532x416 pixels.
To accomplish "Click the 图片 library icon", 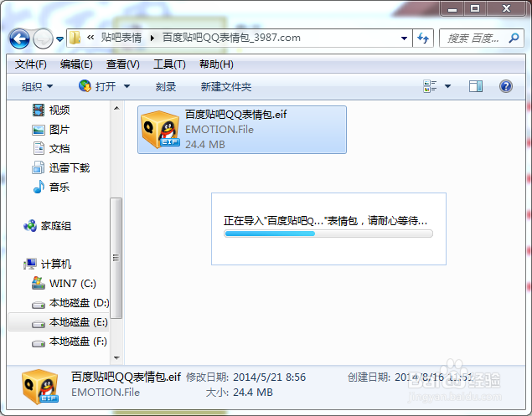I will (x=39, y=130).
